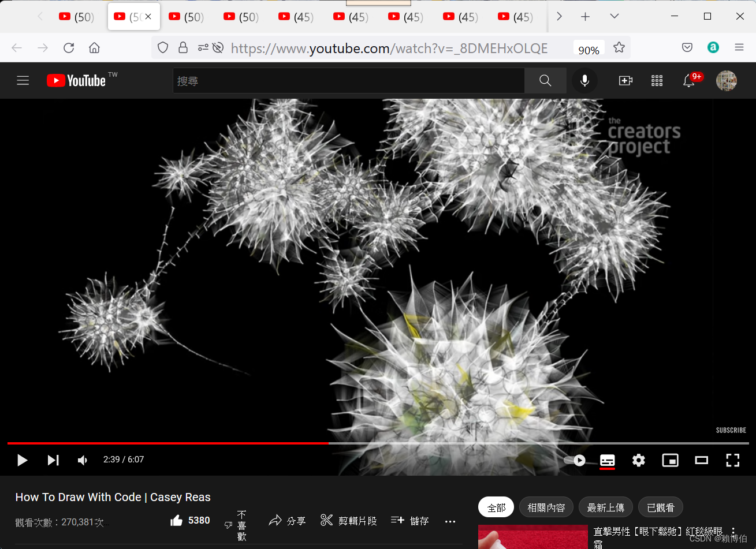This screenshot has width=756, height=549.
Task: Focus the YouTube search box 搜尋
Action: click(x=349, y=81)
